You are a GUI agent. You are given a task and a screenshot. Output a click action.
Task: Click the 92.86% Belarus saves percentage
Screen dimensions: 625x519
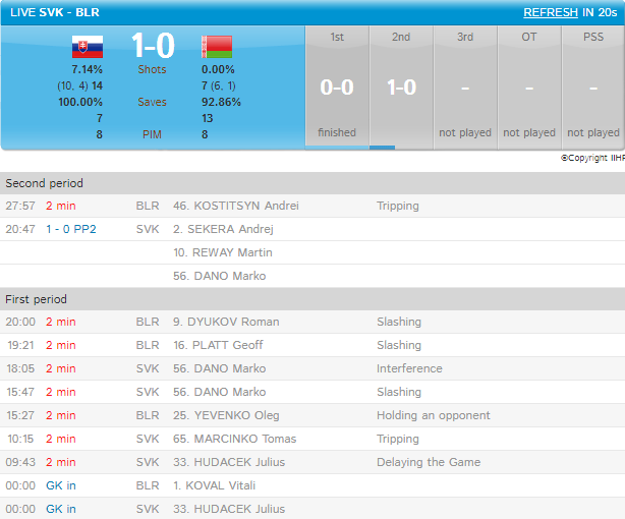click(x=221, y=102)
